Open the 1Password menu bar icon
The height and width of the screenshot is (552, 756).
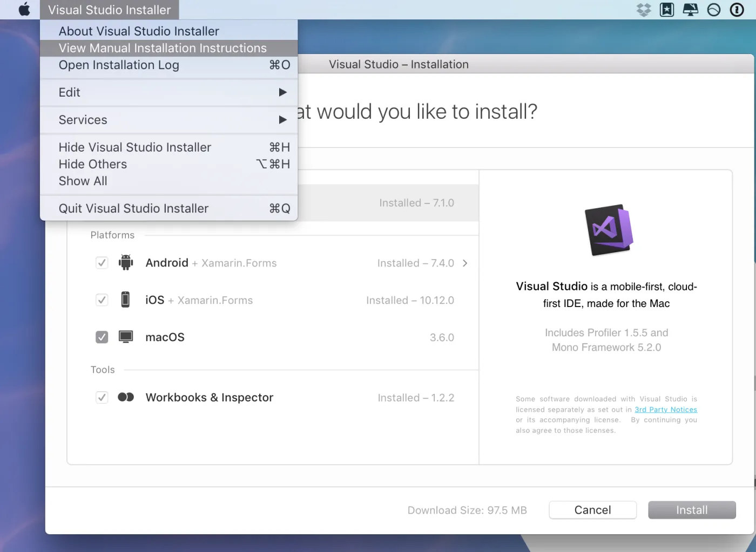[x=737, y=10]
